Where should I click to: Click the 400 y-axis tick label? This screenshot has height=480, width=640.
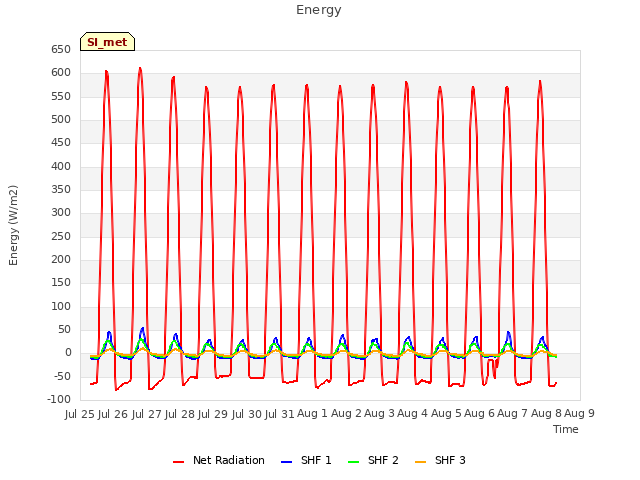(61, 167)
